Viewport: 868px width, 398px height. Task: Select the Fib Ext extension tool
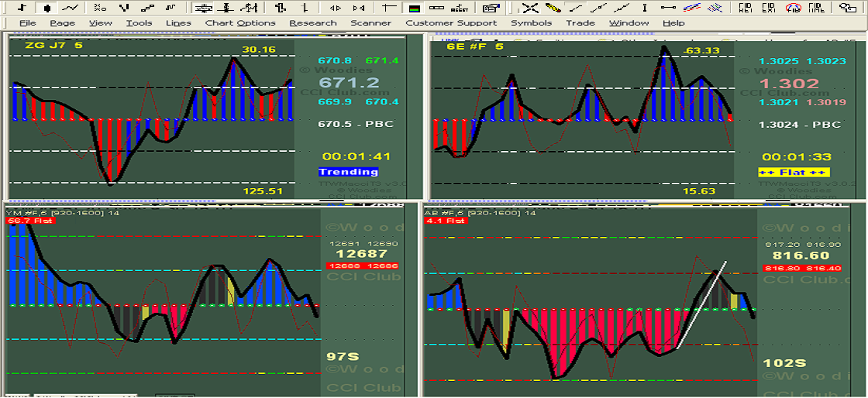(x=770, y=8)
